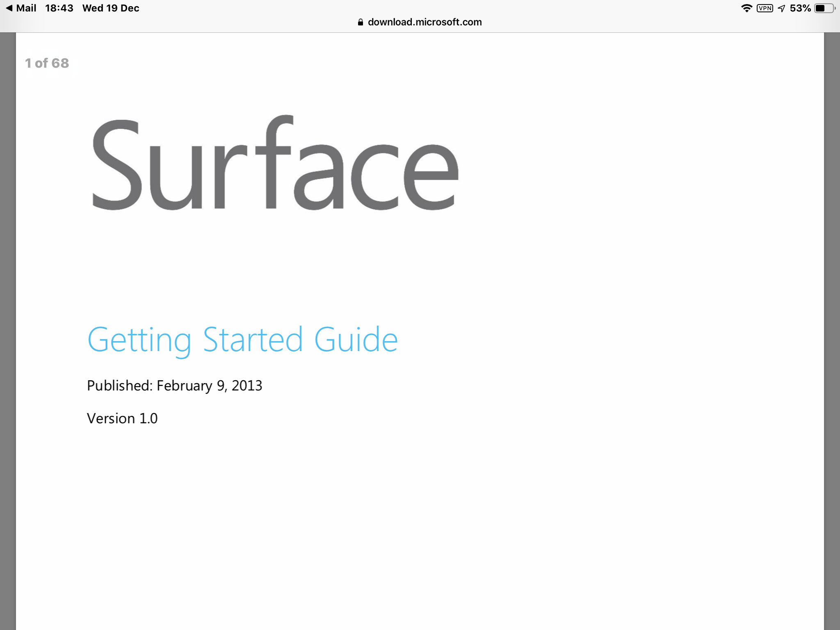Tap the 'Wed 19 Dec' date
This screenshot has height=630, width=840.
coord(111,8)
